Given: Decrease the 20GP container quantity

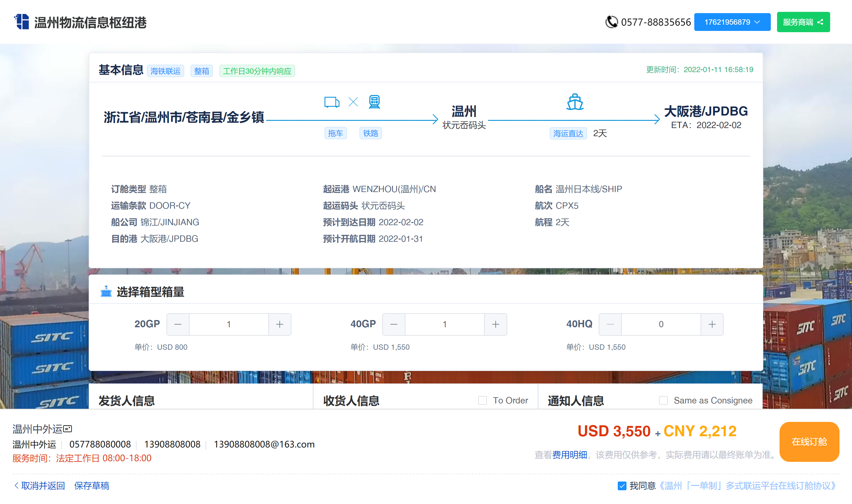Looking at the screenshot, I should click(x=178, y=324).
